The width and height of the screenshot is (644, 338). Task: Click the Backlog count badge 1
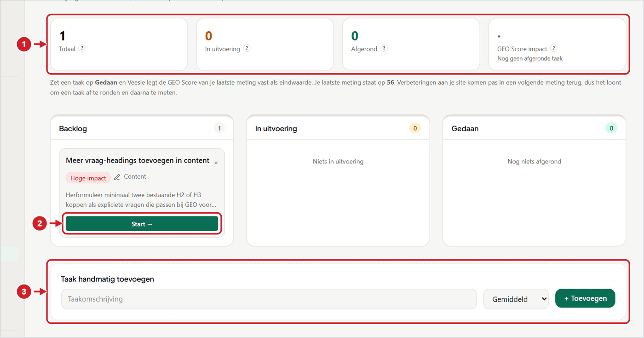click(219, 128)
